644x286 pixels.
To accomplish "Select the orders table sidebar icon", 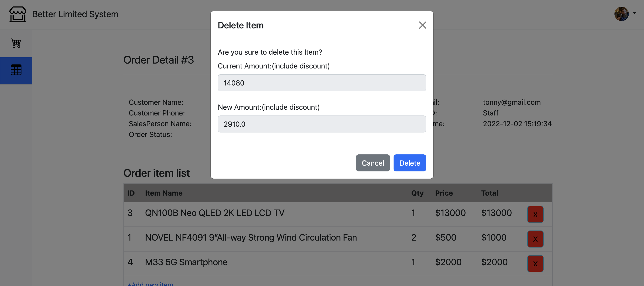I will tap(16, 70).
